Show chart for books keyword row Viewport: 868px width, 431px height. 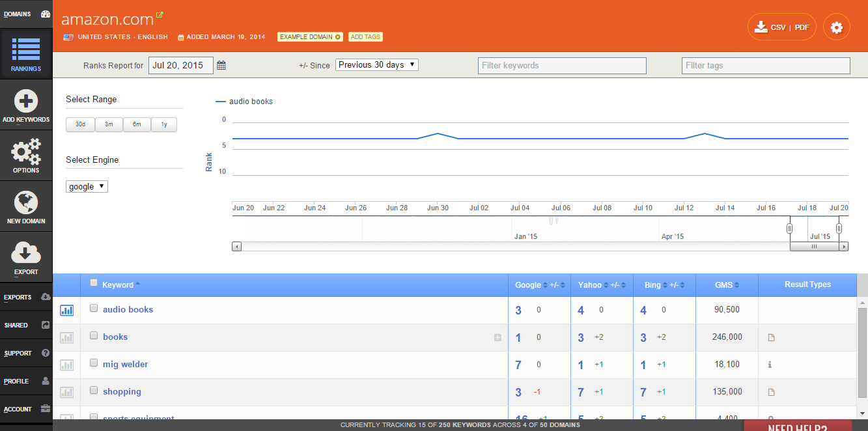[x=66, y=338]
